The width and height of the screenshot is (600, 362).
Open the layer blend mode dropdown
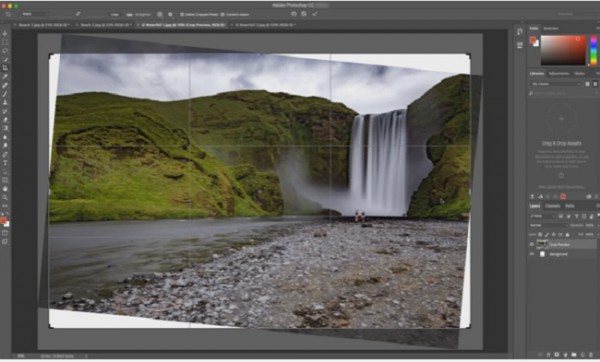coord(542,225)
